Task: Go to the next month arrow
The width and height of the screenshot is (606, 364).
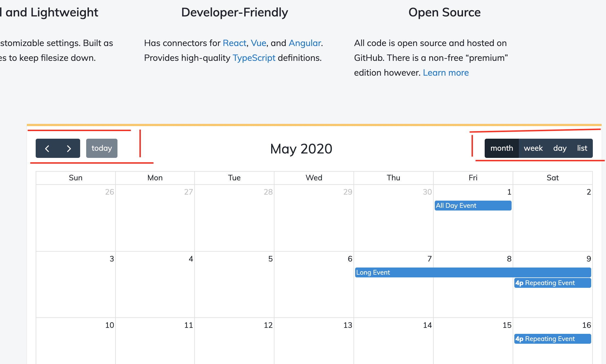Action: [69, 148]
